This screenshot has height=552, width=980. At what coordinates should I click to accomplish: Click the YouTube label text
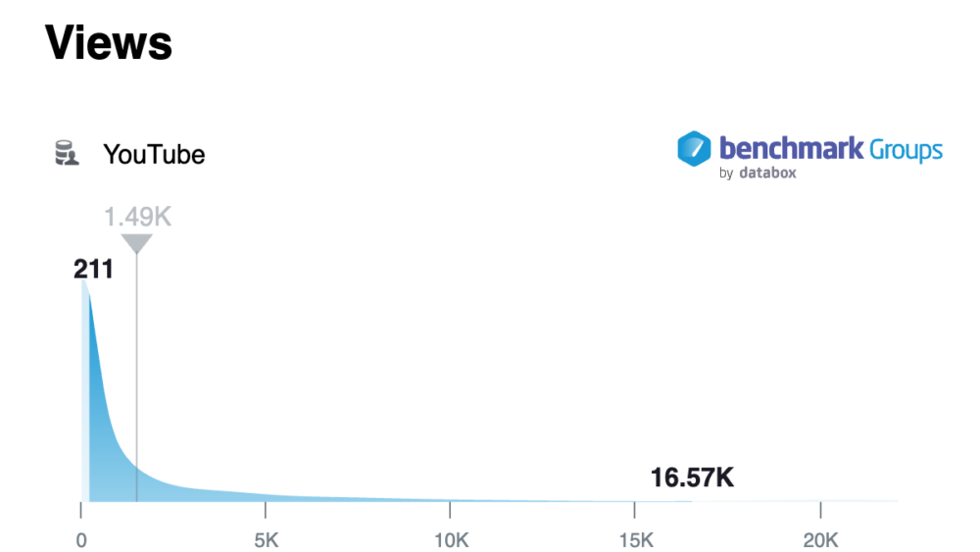coord(154,154)
